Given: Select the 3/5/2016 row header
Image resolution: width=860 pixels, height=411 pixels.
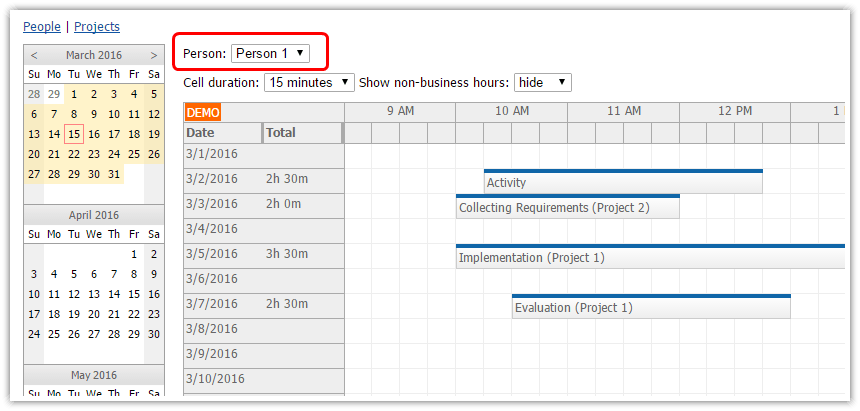Looking at the screenshot, I should [264, 256].
